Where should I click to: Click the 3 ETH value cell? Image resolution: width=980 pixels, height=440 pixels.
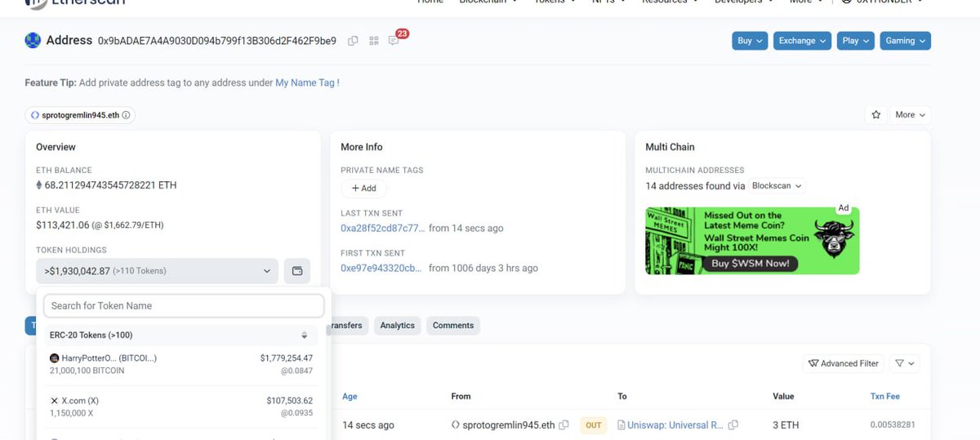point(787,425)
